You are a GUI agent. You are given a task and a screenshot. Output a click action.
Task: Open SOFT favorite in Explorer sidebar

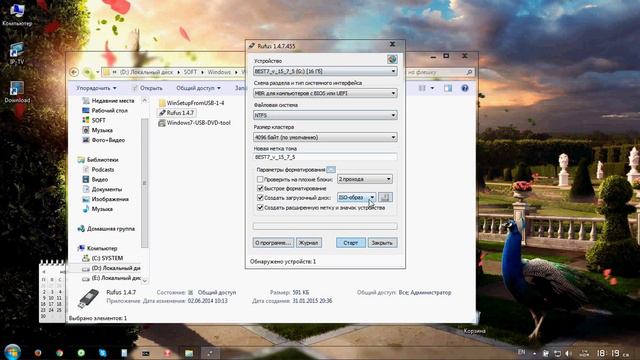94,120
